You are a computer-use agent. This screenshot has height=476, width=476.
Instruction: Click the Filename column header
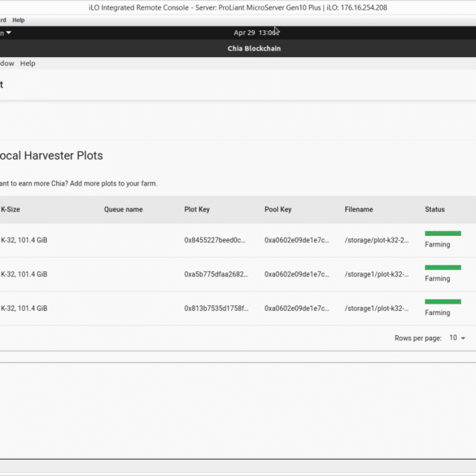pyautogui.click(x=359, y=209)
